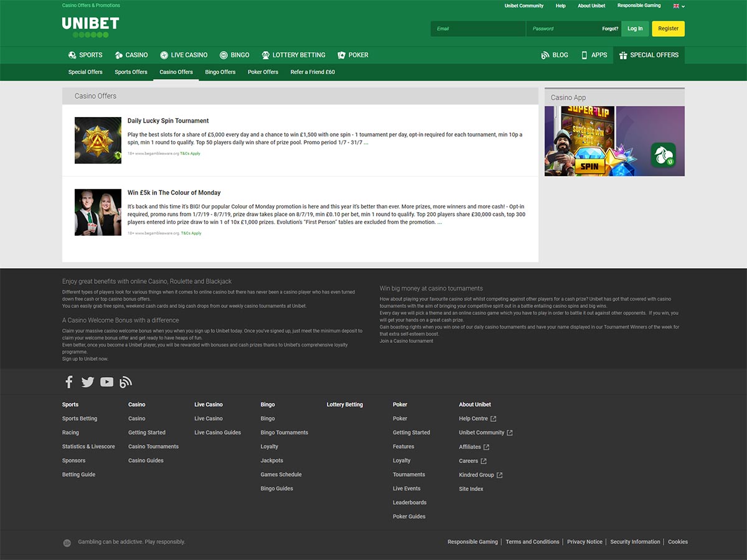Open T&Cs Apply under Colour of Monday
The height and width of the screenshot is (560, 747).
pyautogui.click(x=190, y=233)
